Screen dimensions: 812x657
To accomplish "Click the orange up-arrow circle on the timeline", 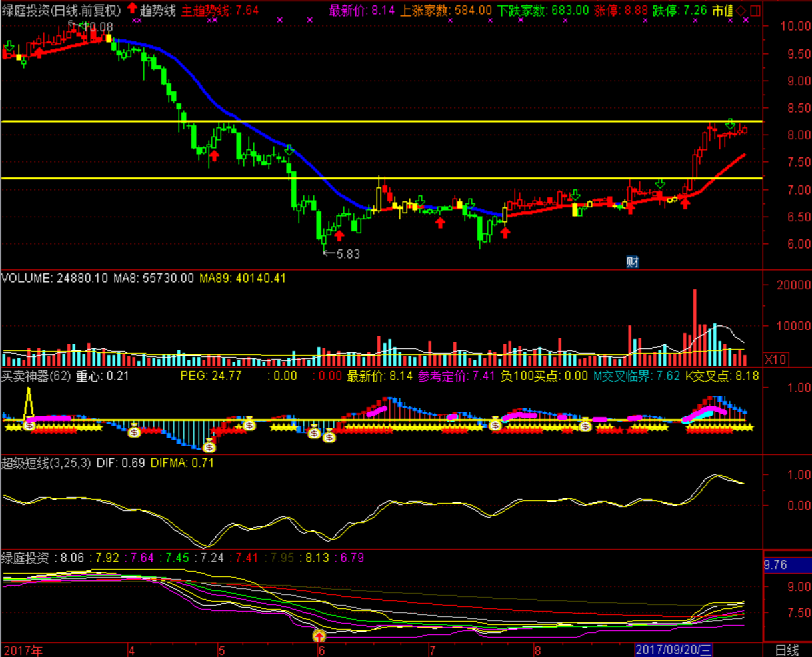I will pyautogui.click(x=319, y=636).
